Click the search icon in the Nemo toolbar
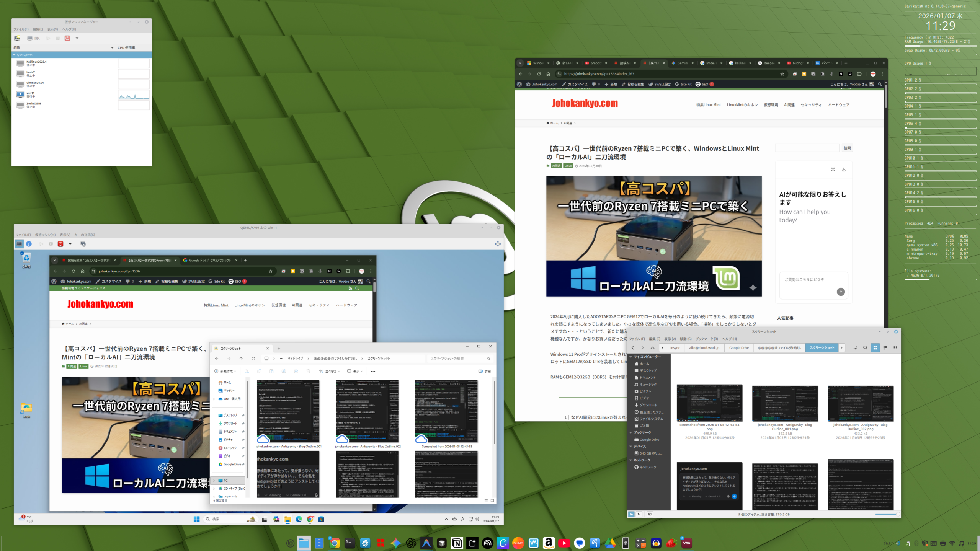This screenshot has height=551, width=980. (x=865, y=348)
